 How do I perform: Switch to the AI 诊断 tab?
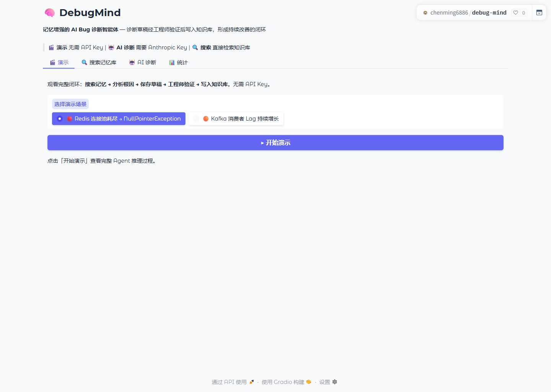[x=142, y=62]
